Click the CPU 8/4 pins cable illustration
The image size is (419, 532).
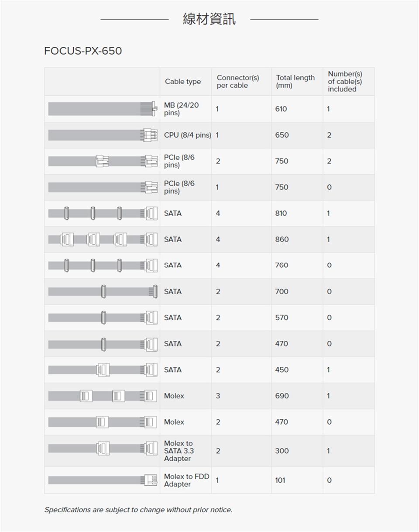102,135
